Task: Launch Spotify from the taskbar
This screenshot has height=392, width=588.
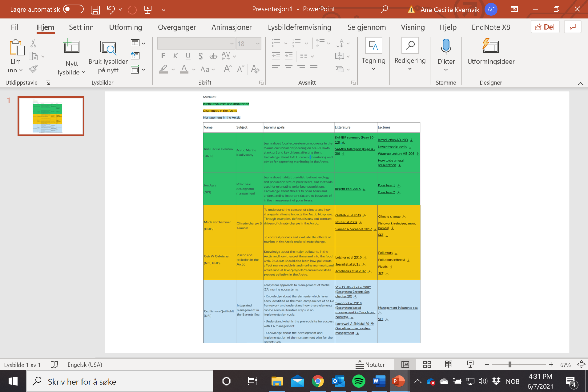Action: [x=359, y=381]
